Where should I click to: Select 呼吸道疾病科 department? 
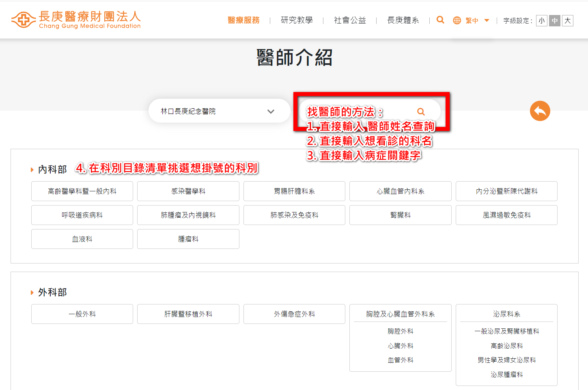coord(82,215)
